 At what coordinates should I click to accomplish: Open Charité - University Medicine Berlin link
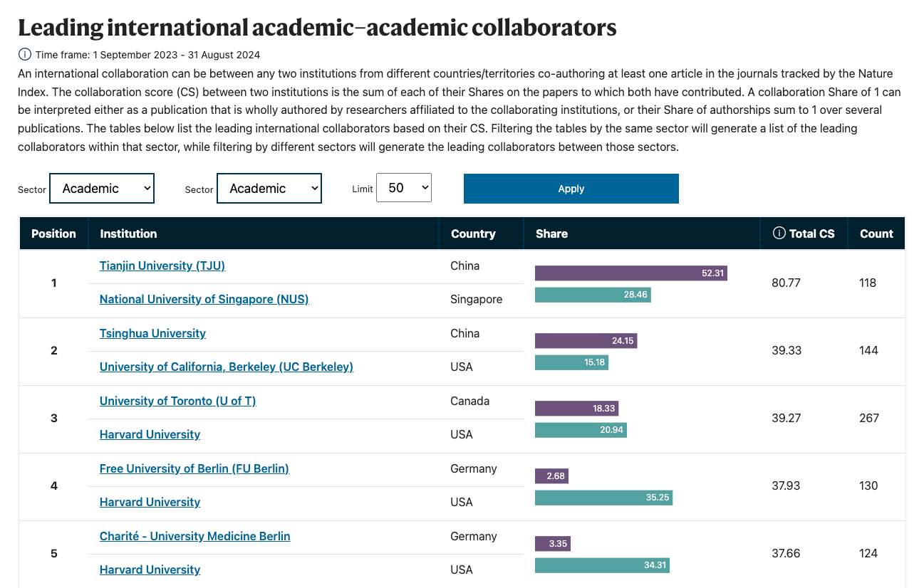[194, 536]
